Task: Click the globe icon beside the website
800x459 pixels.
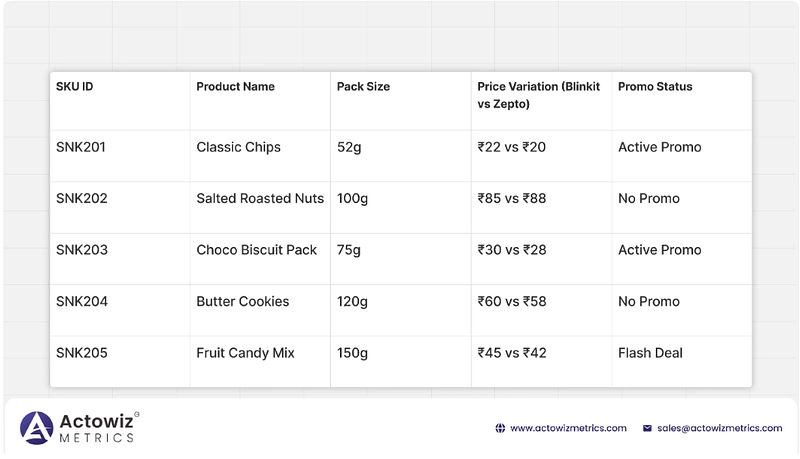Action: click(x=500, y=428)
